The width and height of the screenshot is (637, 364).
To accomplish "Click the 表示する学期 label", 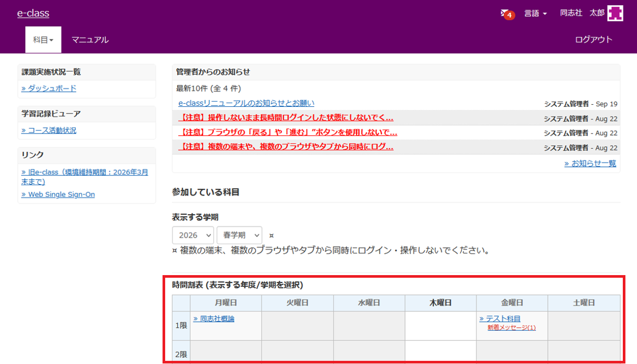I will click(x=195, y=217).
